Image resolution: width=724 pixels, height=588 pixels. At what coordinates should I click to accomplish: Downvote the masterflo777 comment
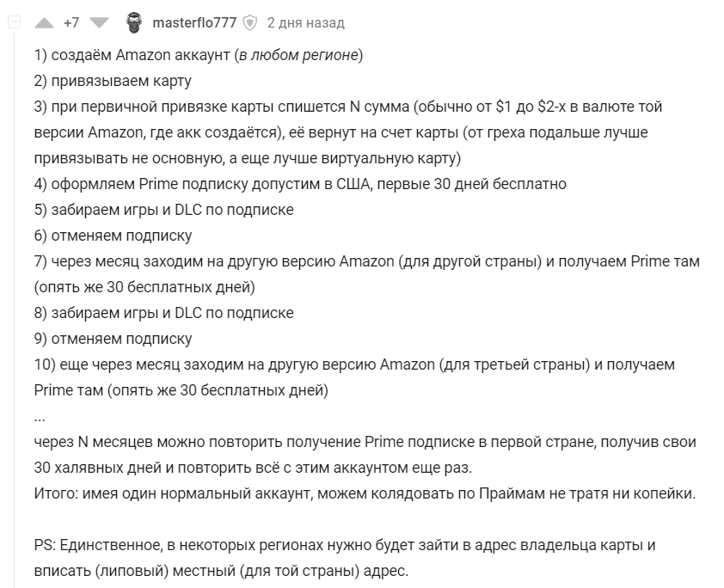click(99, 22)
